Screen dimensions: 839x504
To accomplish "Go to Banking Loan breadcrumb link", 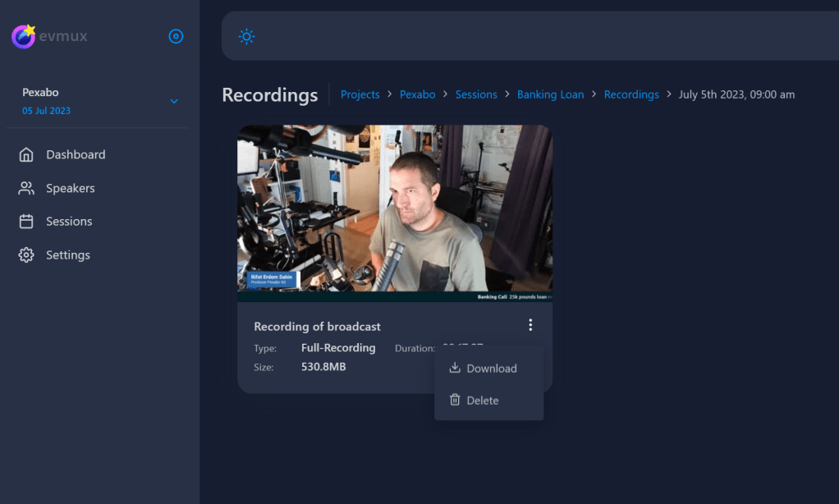I will pos(550,94).
